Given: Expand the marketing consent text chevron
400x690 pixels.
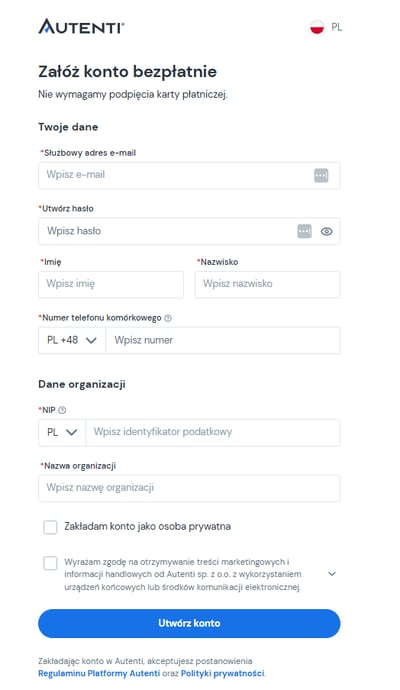Looking at the screenshot, I should 332,574.
